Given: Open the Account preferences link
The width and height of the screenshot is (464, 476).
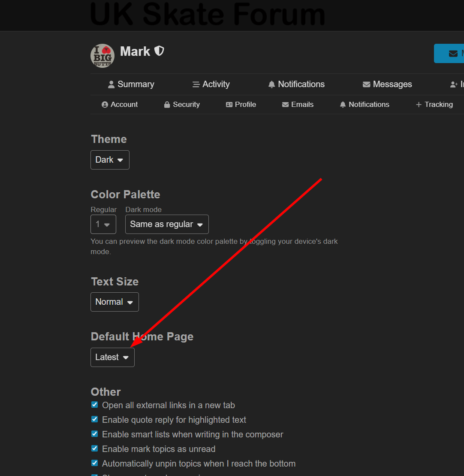Looking at the screenshot, I should point(120,105).
